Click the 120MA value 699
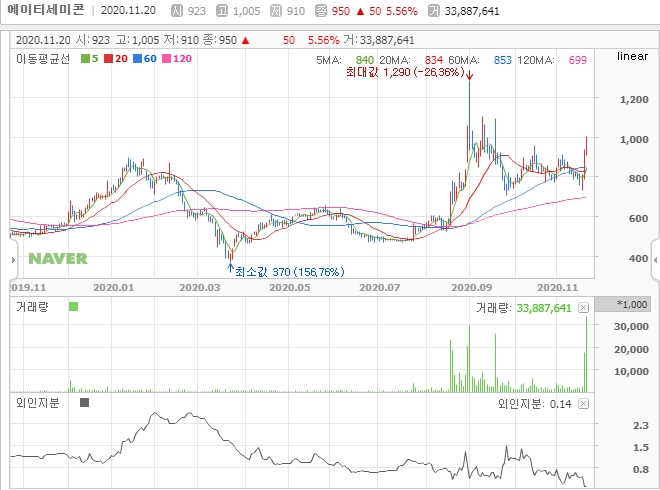660x490 pixels. 578,60
